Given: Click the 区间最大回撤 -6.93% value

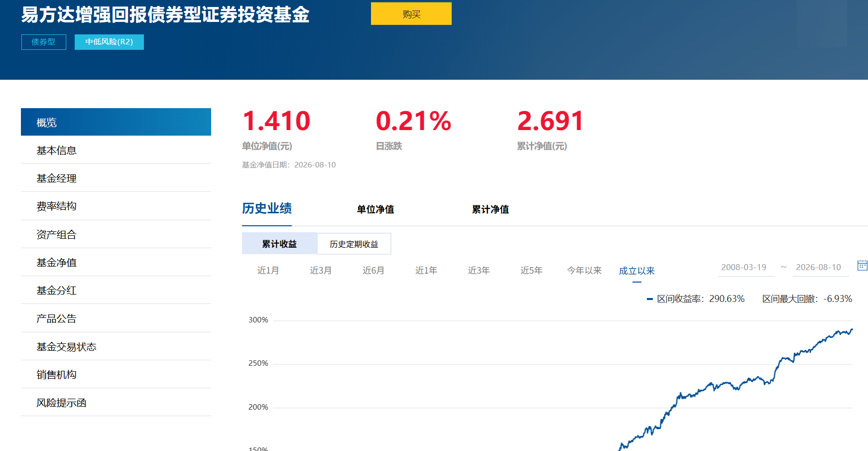Looking at the screenshot, I should tap(838, 299).
